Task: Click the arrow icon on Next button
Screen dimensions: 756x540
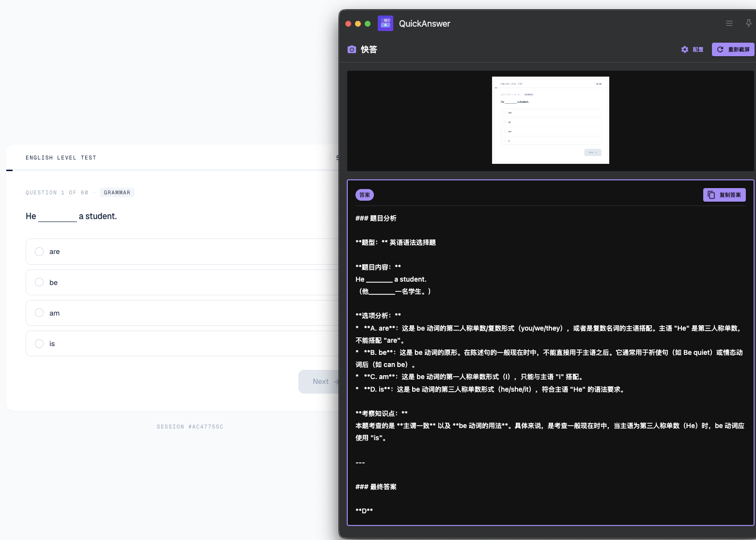Action: click(336, 381)
